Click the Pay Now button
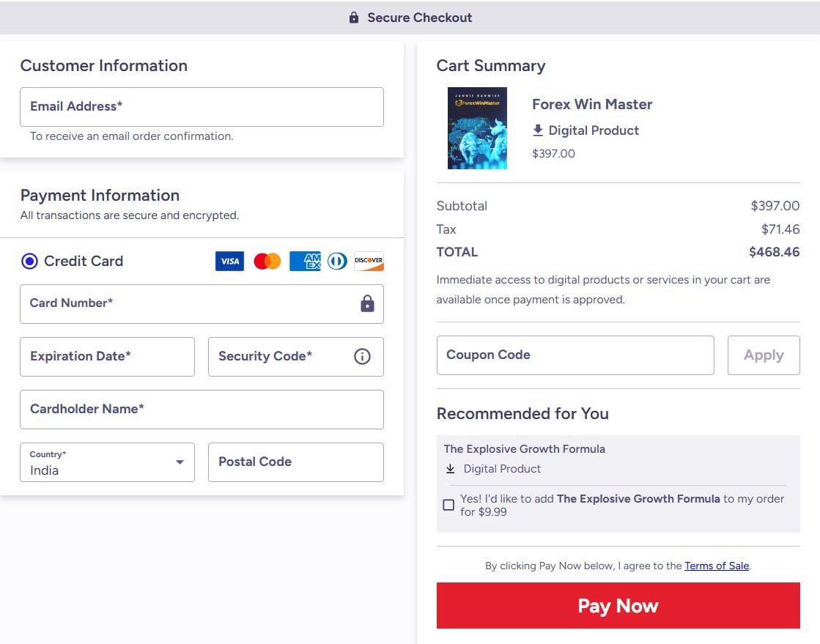 coord(618,605)
